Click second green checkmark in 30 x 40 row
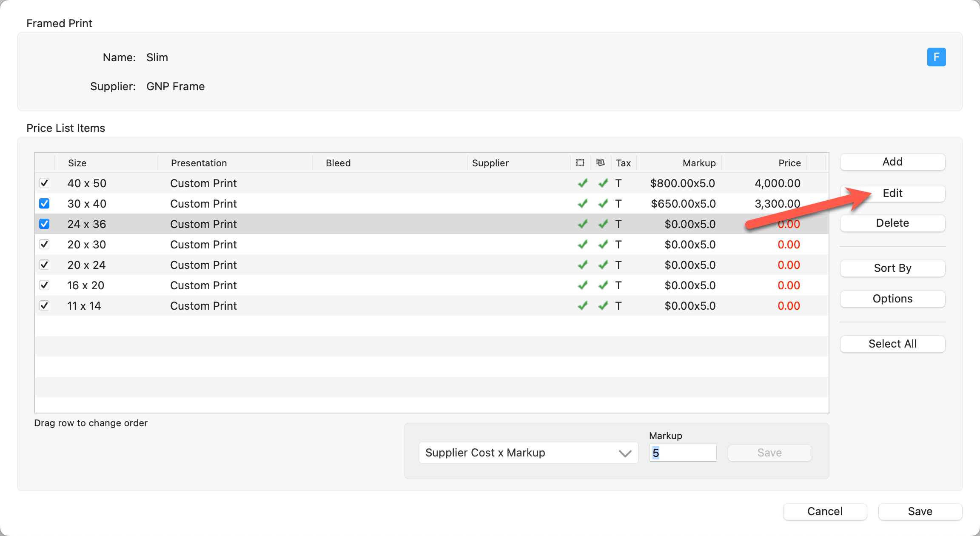This screenshot has width=980, height=536. [603, 204]
